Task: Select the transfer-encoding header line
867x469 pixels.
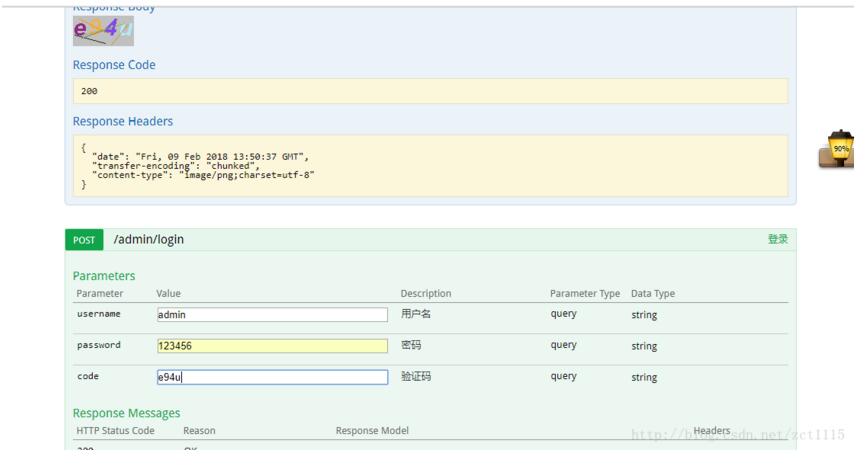Action: pyautogui.click(x=175, y=165)
